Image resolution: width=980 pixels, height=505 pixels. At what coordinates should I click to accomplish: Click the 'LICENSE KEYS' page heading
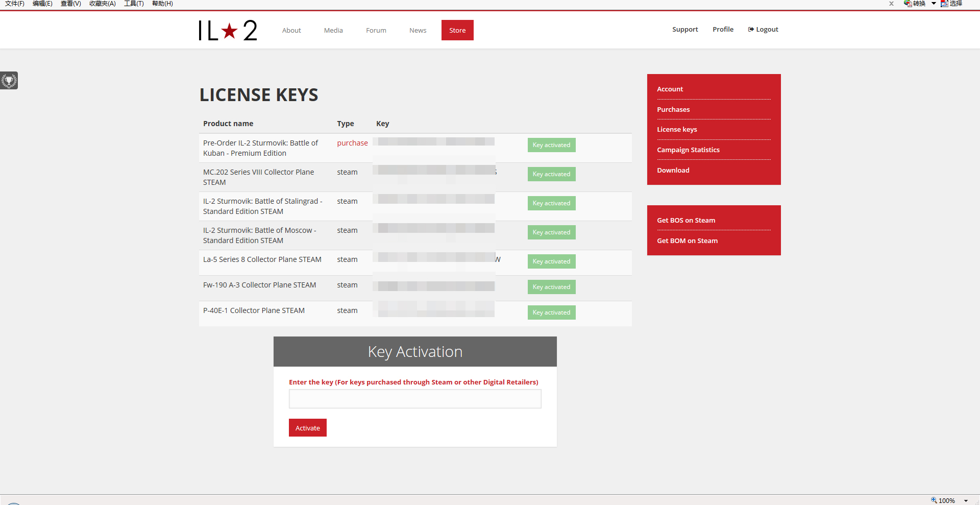pyautogui.click(x=259, y=95)
